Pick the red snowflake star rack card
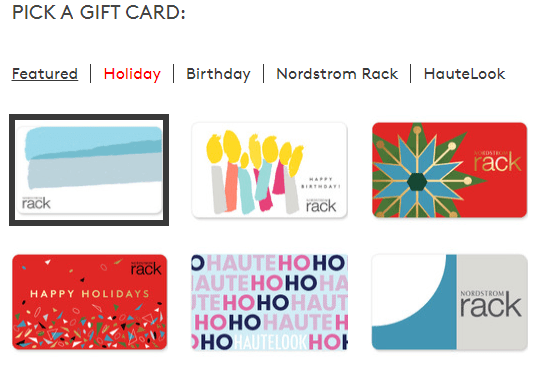This screenshot has width=548, height=369. click(x=449, y=170)
